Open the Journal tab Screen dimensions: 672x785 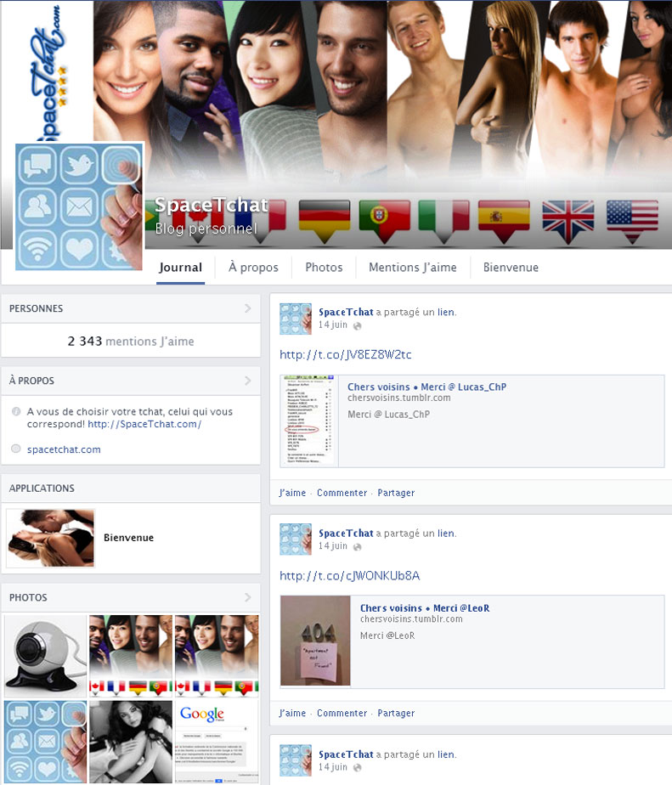180,268
